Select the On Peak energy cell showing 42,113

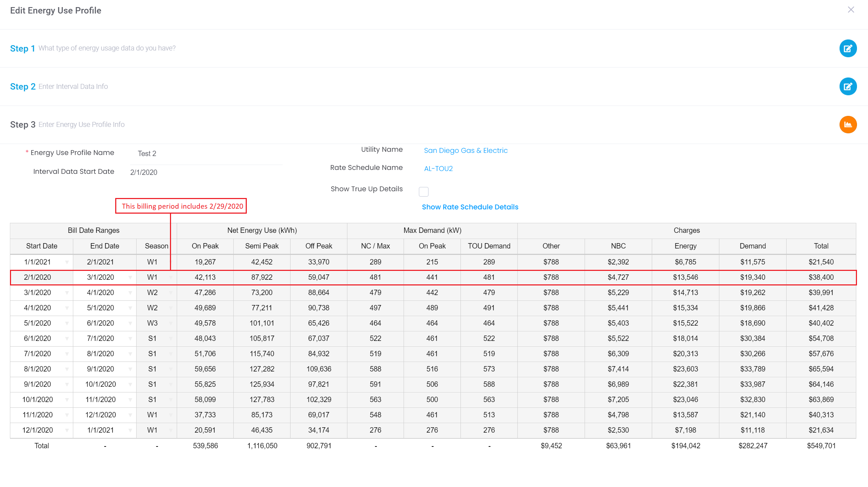tap(205, 277)
